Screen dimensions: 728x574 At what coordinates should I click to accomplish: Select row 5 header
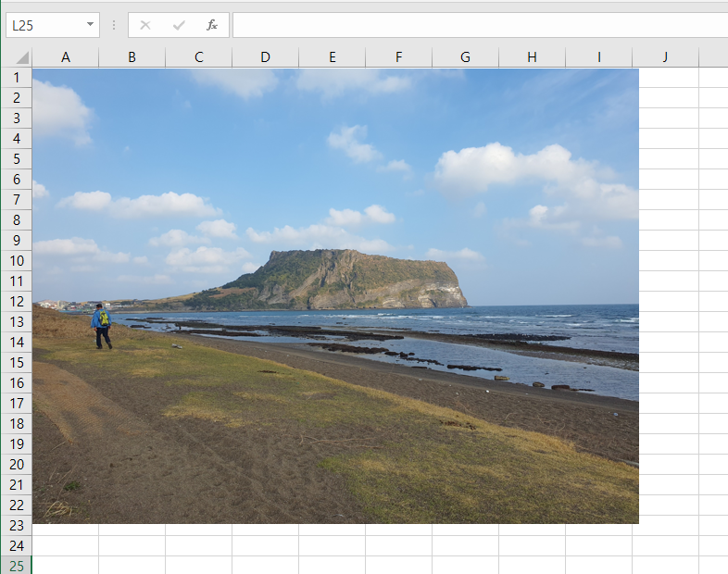pos(17,158)
